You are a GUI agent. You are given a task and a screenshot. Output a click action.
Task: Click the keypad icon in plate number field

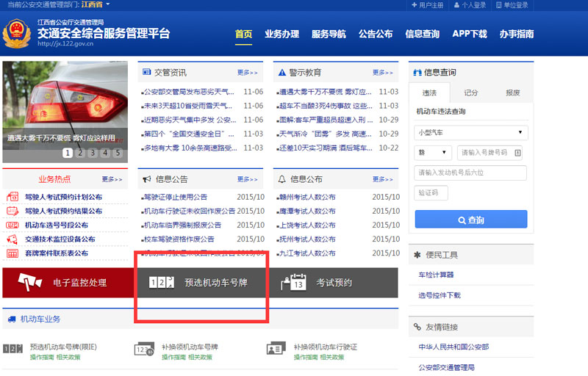(x=517, y=153)
